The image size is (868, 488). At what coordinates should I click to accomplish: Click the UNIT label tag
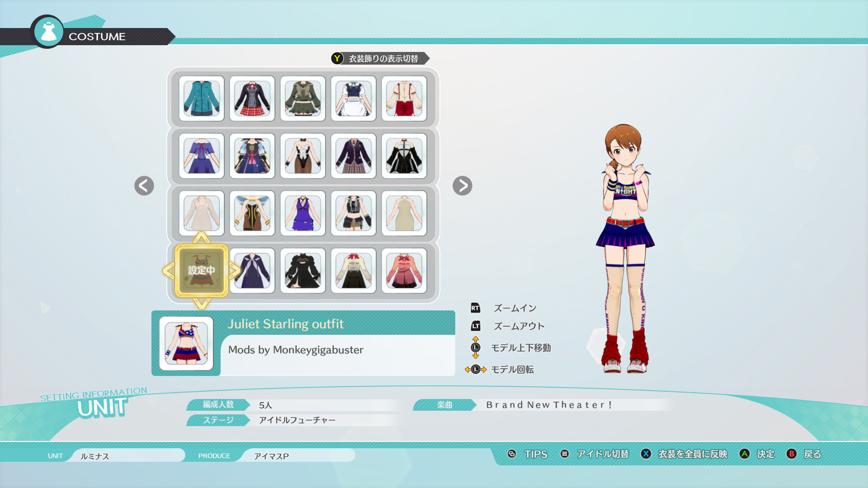point(55,456)
